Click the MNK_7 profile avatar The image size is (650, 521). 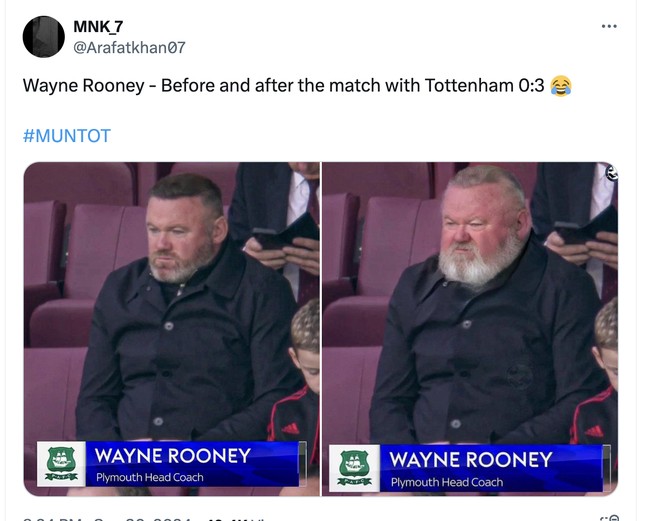point(44,36)
